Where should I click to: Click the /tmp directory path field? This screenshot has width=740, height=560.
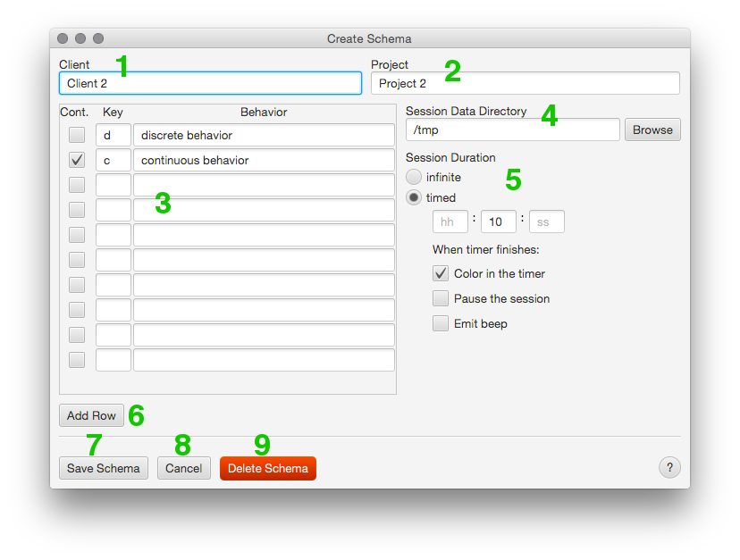(x=512, y=130)
